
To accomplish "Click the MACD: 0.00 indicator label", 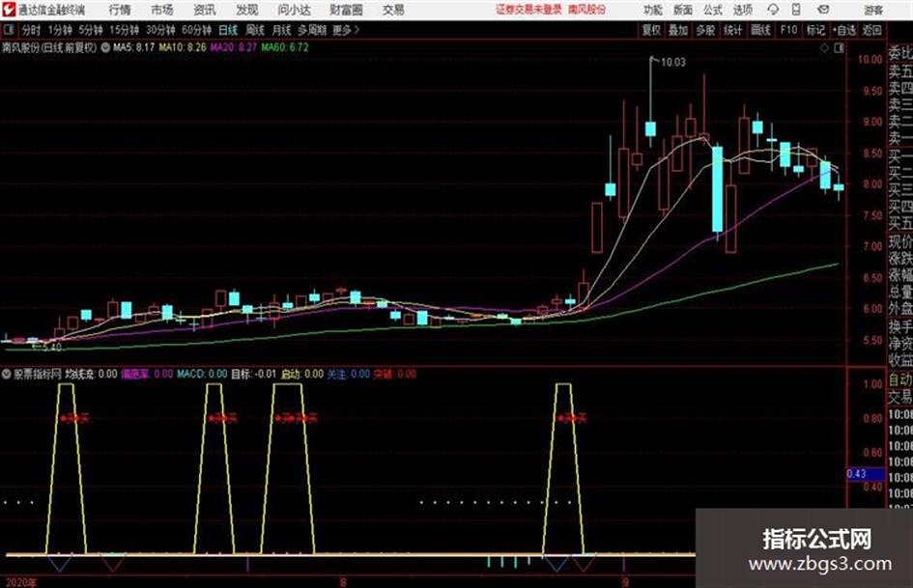I will pos(202,374).
